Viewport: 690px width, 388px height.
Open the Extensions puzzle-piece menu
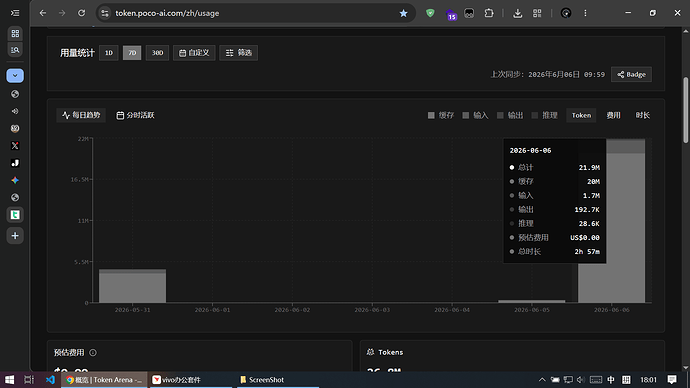click(x=489, y=13)
